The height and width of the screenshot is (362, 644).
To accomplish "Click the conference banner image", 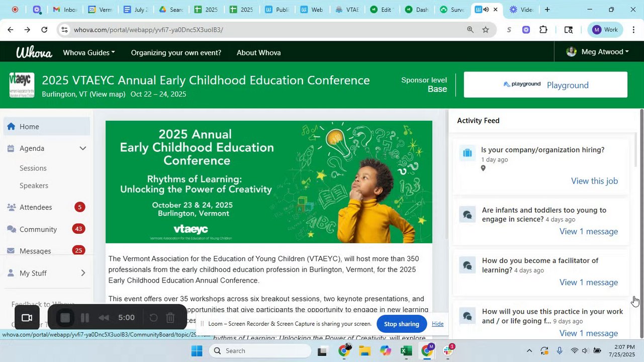I will (269, 182).
